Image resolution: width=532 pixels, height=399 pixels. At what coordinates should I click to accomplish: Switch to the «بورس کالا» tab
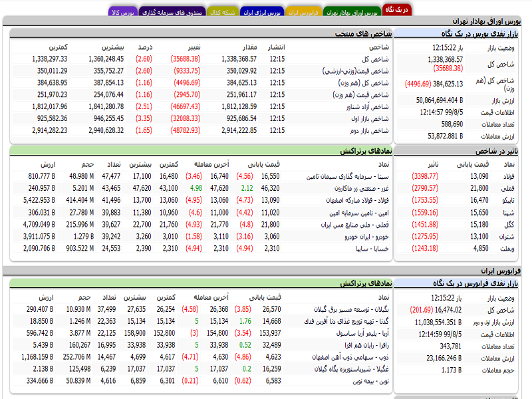point(123,12)
